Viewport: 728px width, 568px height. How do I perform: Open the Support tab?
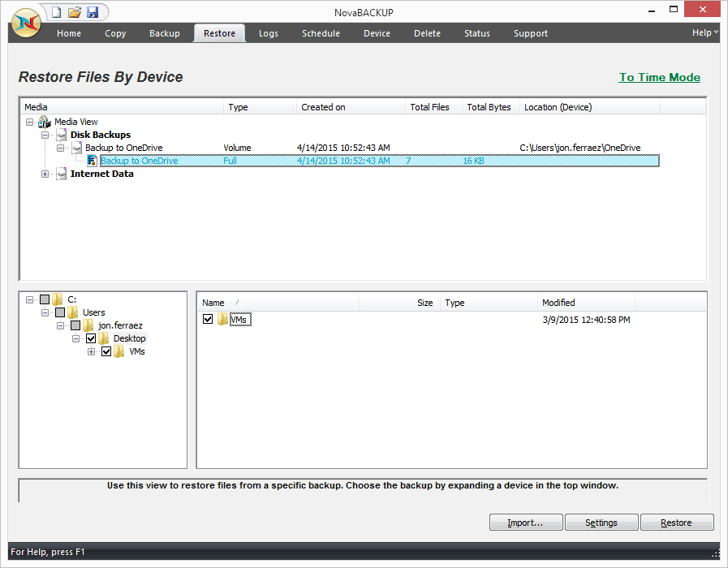pyautogui.click(x=530, y=33)
